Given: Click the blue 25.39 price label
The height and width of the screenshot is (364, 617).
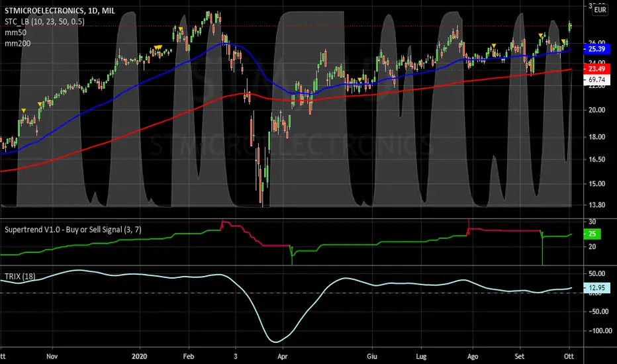Looking at the screenshot, I should [596, 49].
